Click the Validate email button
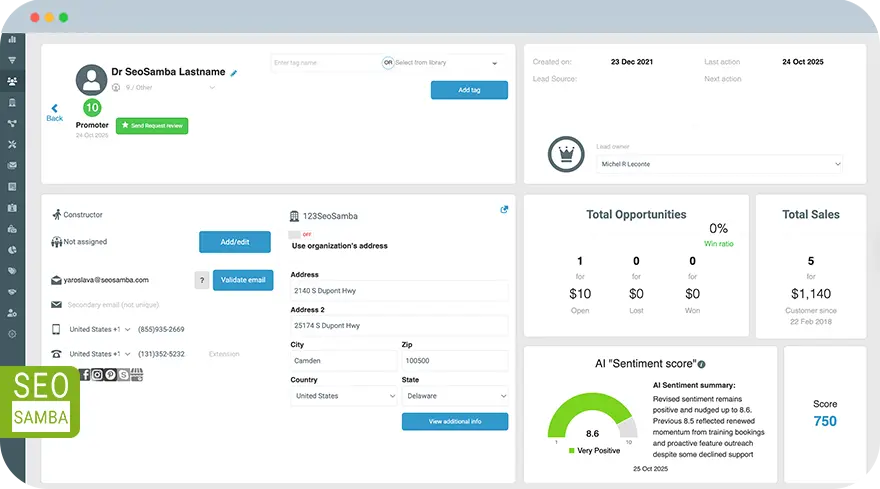This screenshot has width=880, height=489. [x=243, y=280]
